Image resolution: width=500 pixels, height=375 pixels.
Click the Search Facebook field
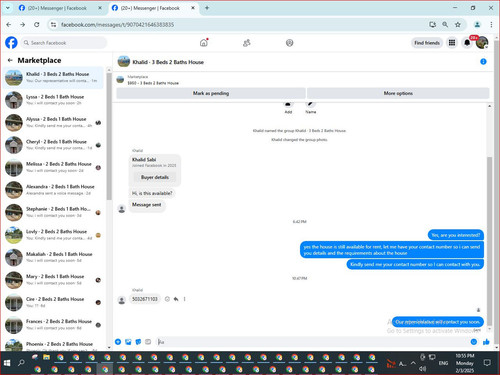(64, 43)
